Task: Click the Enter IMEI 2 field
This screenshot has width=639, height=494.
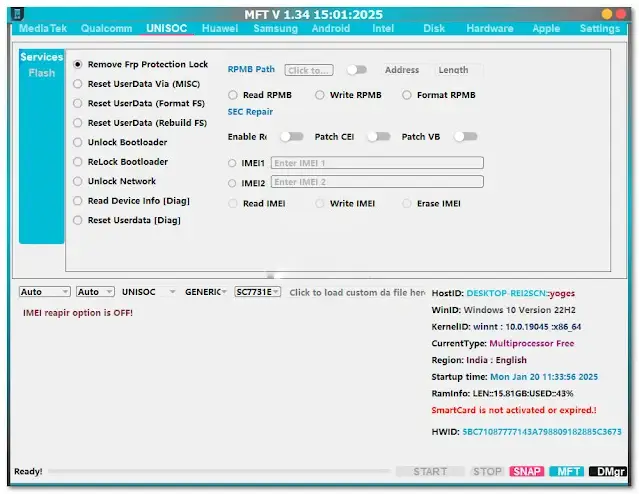Action: click(377, 182)
